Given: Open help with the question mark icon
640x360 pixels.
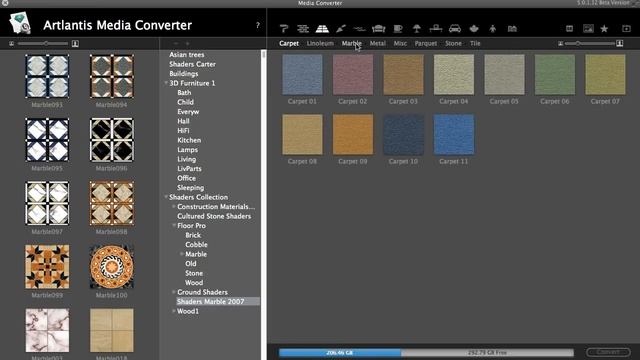Looking at the screenshot, I should (x=258, y=25).
